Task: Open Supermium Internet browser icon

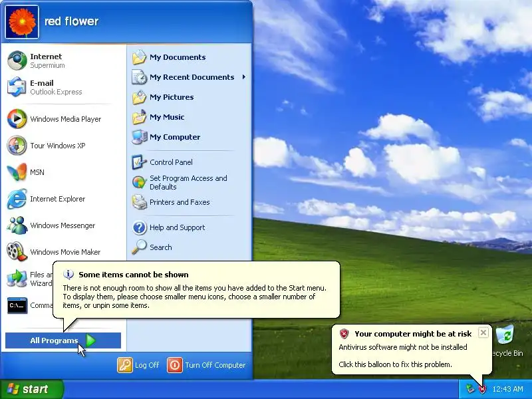Action: 17,61
